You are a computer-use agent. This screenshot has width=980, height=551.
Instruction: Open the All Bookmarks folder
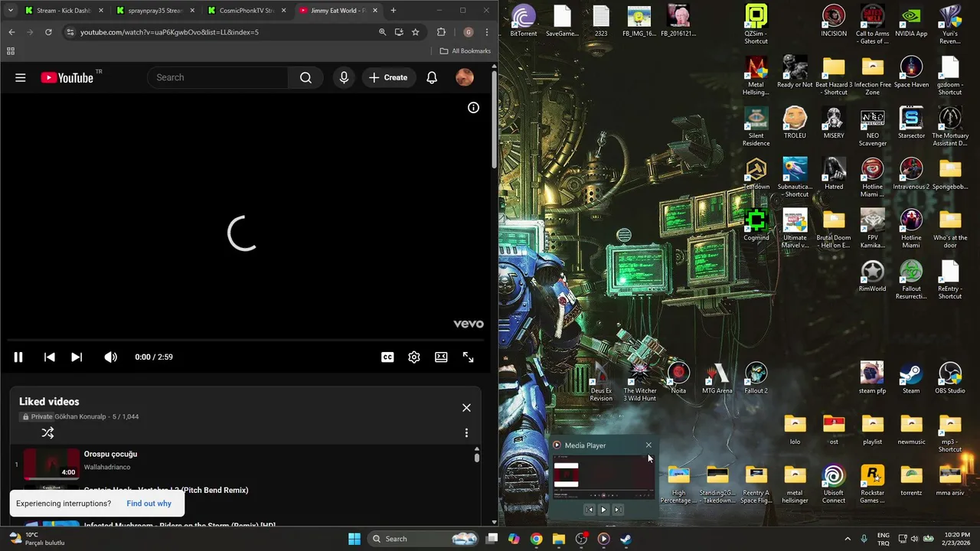pyautogui.click(x=465, y=51)
